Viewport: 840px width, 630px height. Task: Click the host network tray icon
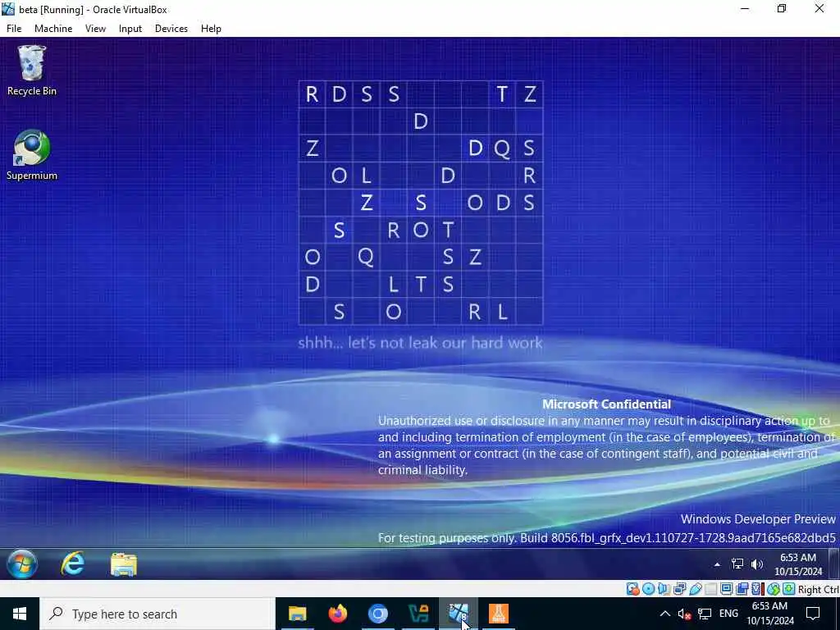pos(705,614)
